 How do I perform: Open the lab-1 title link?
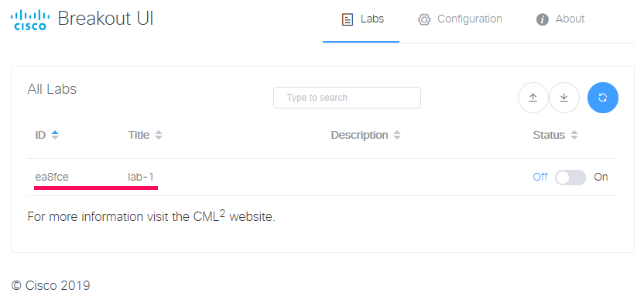[141, 177]
